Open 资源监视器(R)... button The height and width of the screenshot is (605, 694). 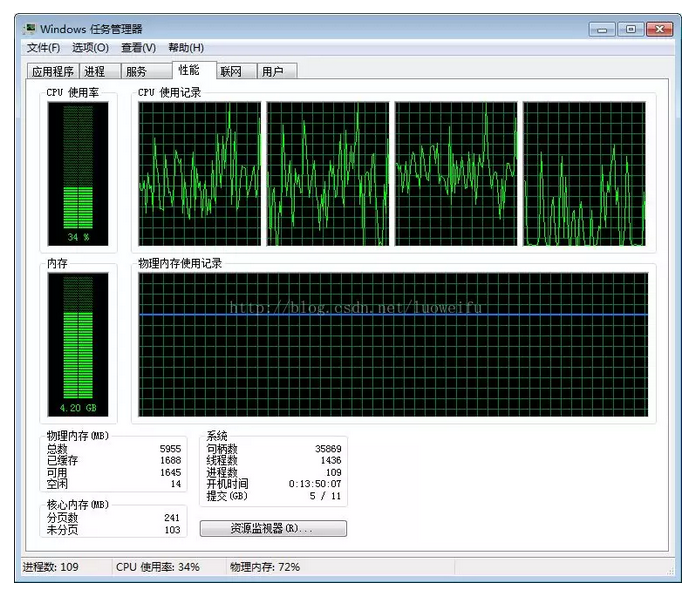pos(273,528)
